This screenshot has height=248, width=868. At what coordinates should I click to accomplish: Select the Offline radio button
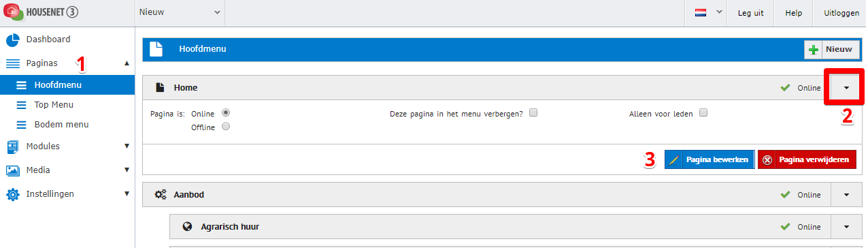pyautogui.click(x=226, y=126)
